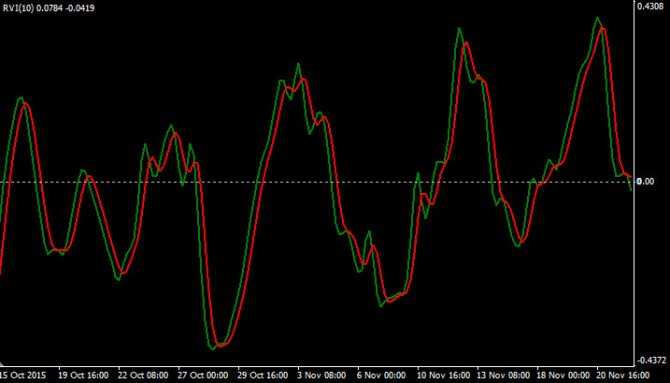The image size is (670, 383).
Task: Click the -0.4372 lower scale value
Action: click(x=652, y=360)
